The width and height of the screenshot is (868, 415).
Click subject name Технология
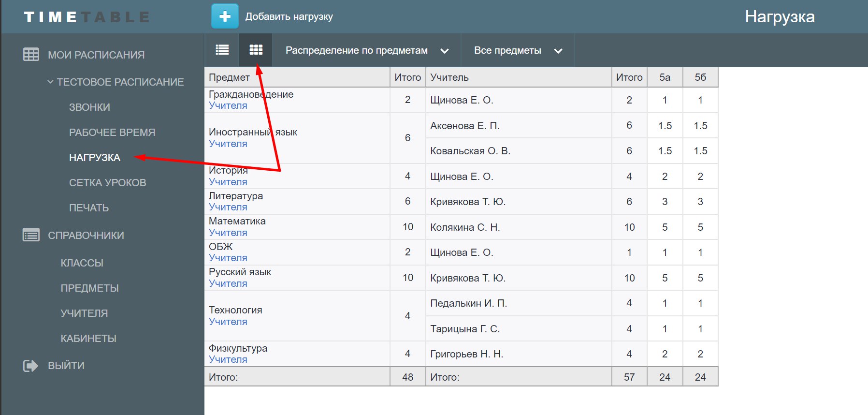coord(235,310)
